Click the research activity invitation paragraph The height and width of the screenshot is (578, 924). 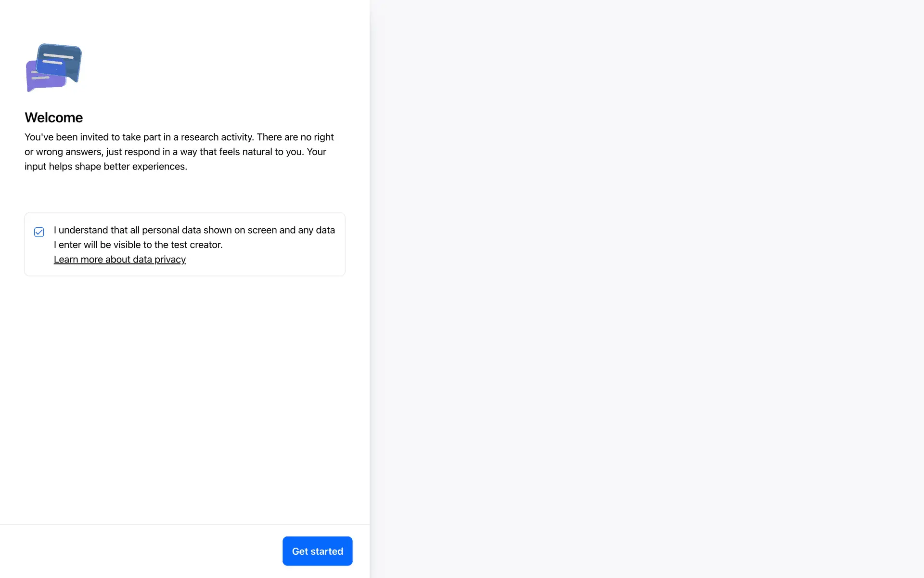point(179,152)
